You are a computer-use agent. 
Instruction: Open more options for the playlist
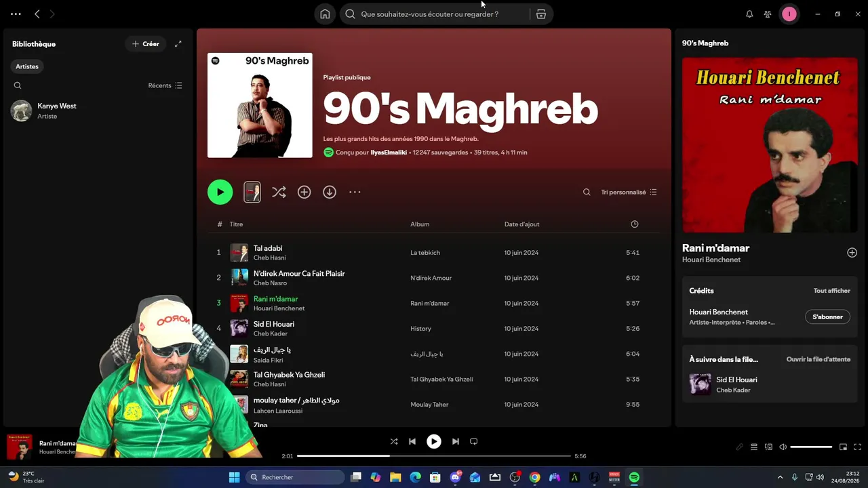355,192
